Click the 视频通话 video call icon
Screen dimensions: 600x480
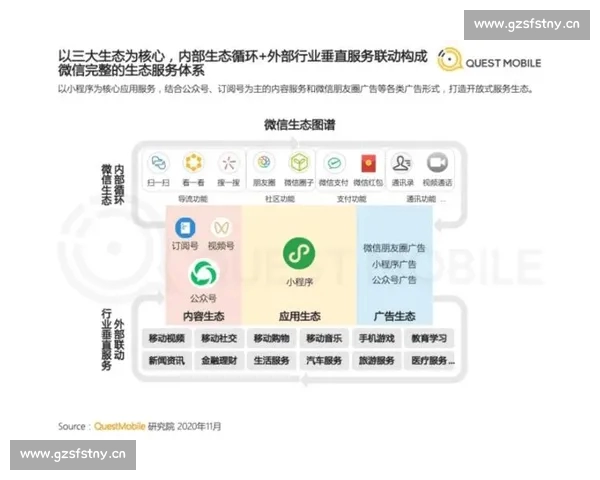point(437,163)
